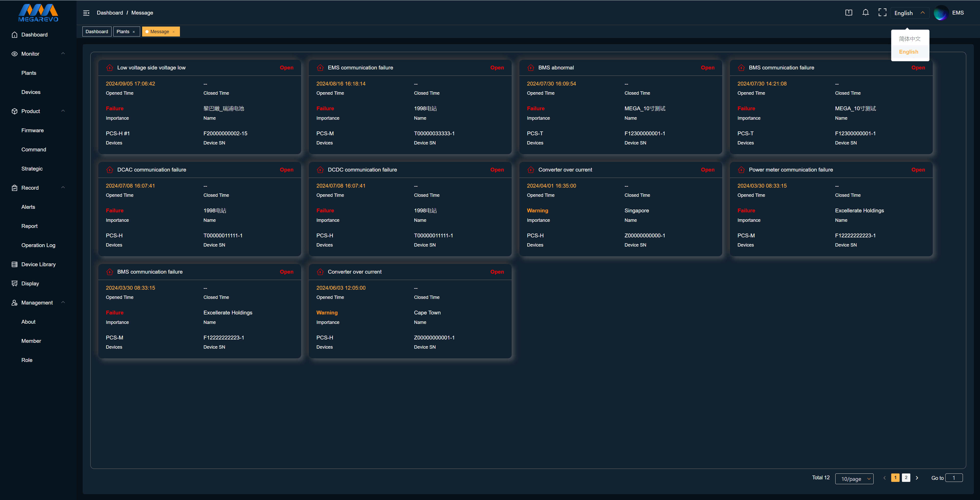Screen dimensions: 980x500
Task: Click alarm icon on DCAC communication failure card
Action: coord(109,170)
